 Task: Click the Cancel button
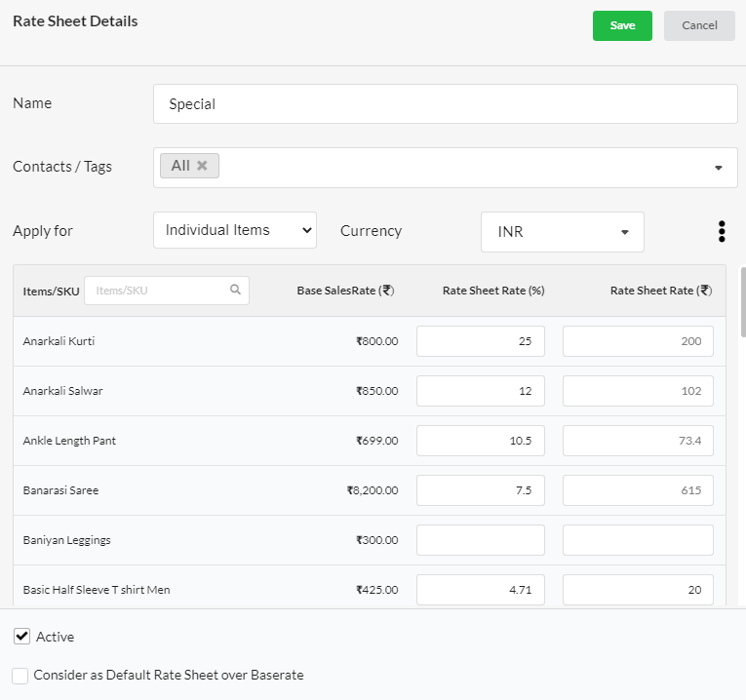click(699, 25)
